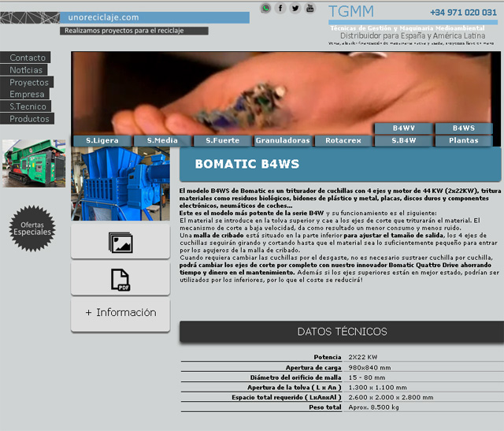Screen dimensions: 504x431
Task: Choose the B4WV model tab
Action: pos(403,128)
